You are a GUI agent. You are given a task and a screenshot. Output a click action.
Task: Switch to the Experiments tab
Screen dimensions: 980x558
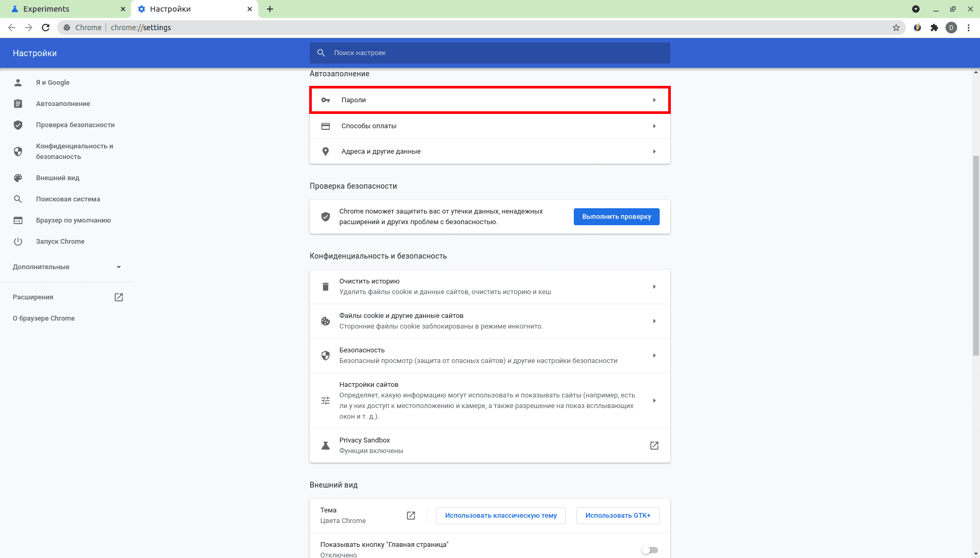coord(64,9)
